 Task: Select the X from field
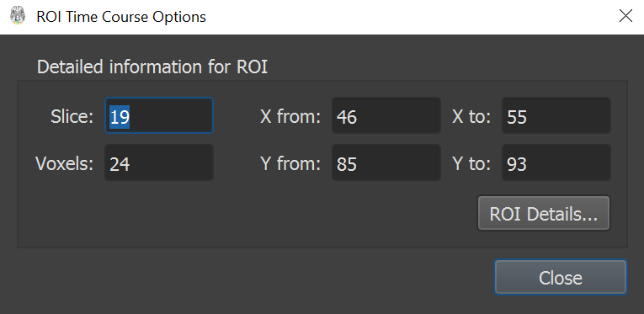point(386,116)
